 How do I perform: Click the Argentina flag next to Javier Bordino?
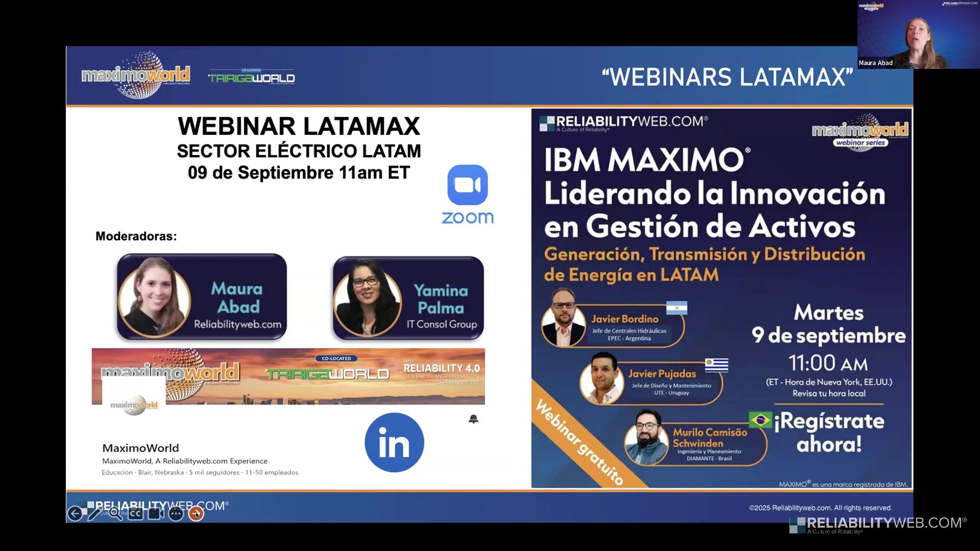tap(677, 308)
